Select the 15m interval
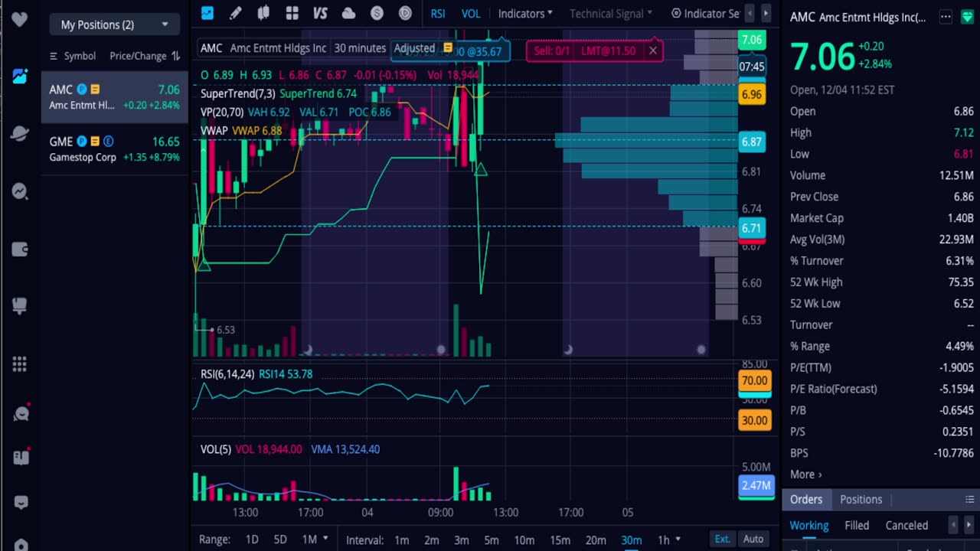 (560, 540)
